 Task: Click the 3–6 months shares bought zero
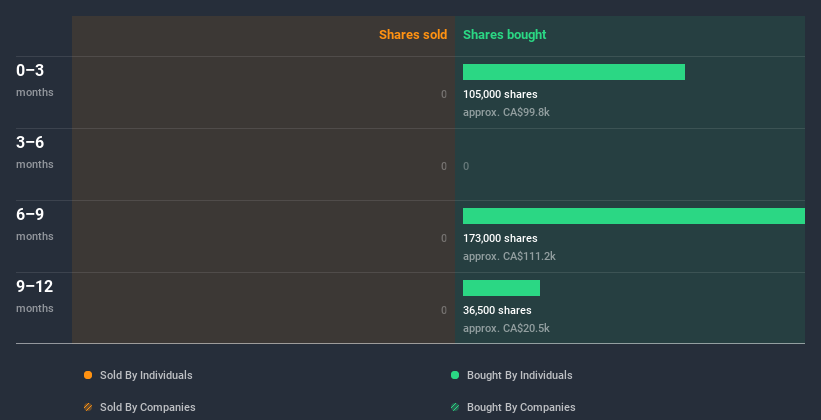(466, 167)
